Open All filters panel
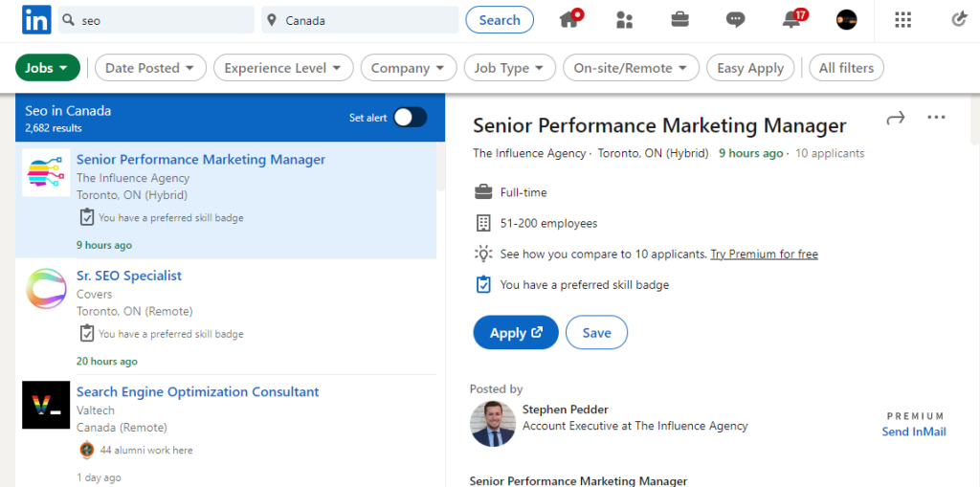Screen dimensions: 980x487 846,68
